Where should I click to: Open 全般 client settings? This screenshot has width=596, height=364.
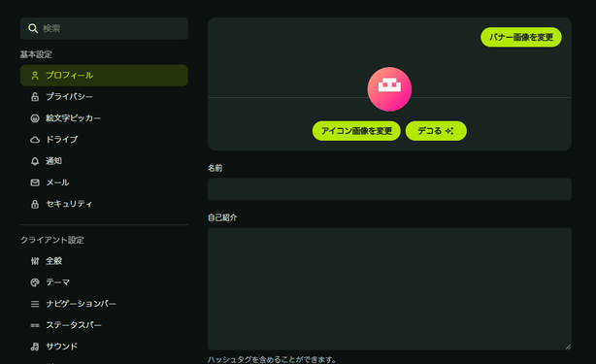pos(104,261)
